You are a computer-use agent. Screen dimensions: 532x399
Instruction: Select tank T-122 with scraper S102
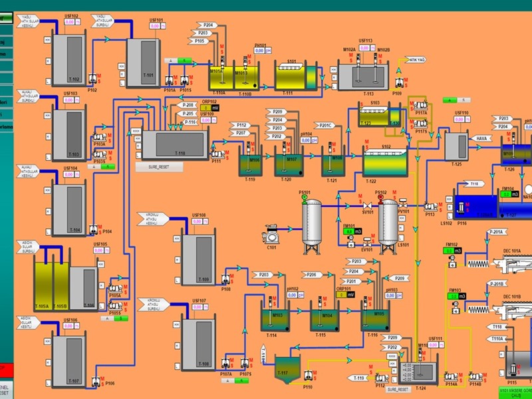coord(386,162)
